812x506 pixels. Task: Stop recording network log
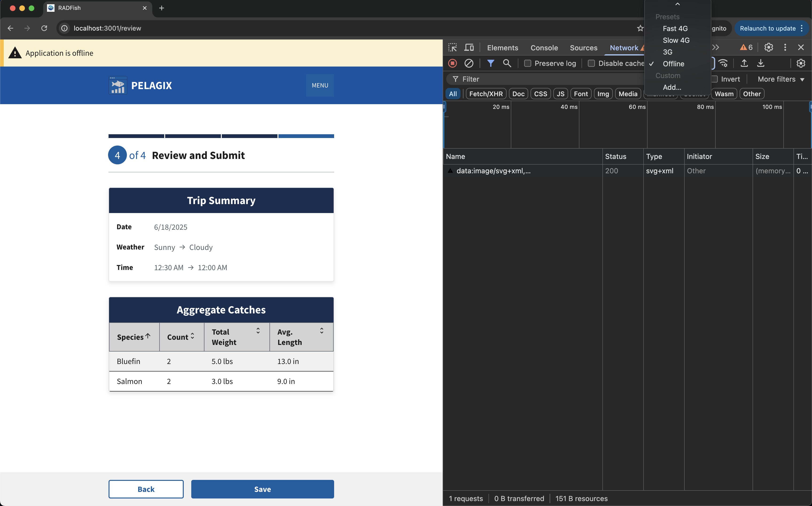coord(453,63)
